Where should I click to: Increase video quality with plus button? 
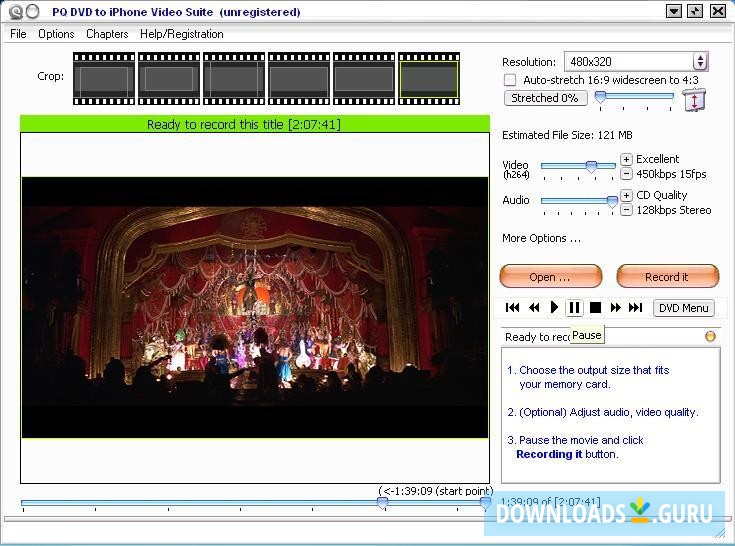point(626,159)
